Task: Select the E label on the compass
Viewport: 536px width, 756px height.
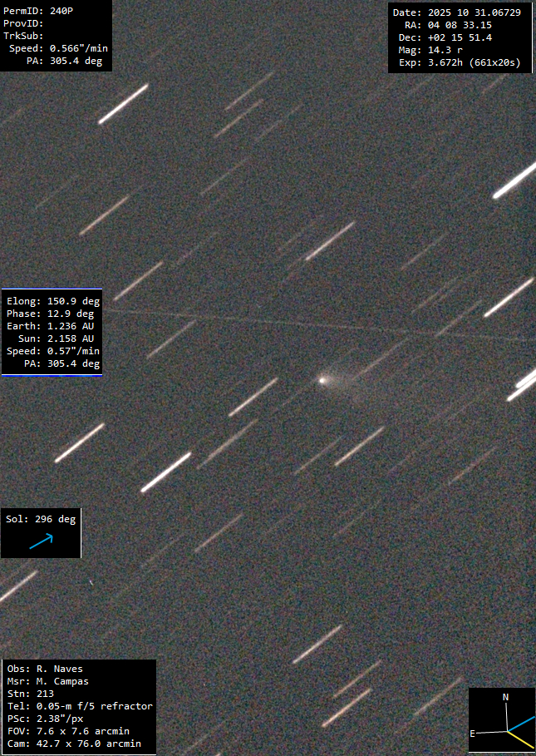Action: pyautogui.click(x=473, y=733)
